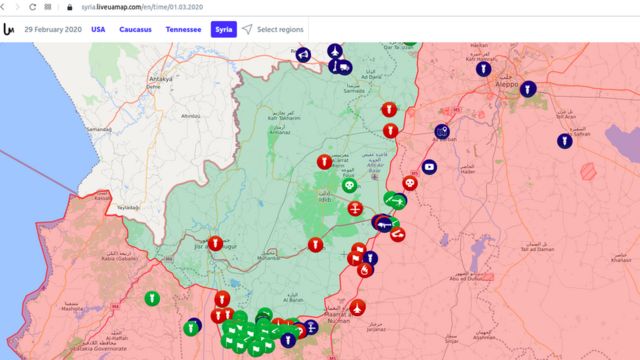Click the green skull marker near Idlib
This screenshot has height=360, width=640.
click(x=349, y=186)
